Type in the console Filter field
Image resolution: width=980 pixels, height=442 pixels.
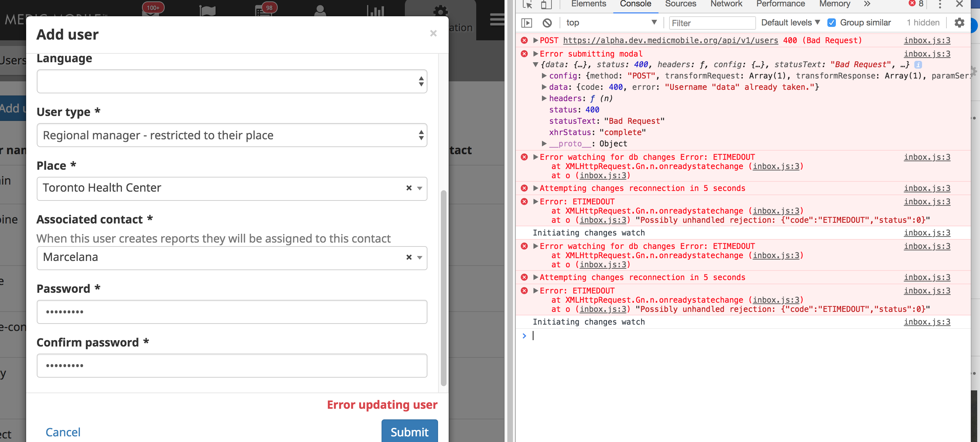tap(712, 23)
